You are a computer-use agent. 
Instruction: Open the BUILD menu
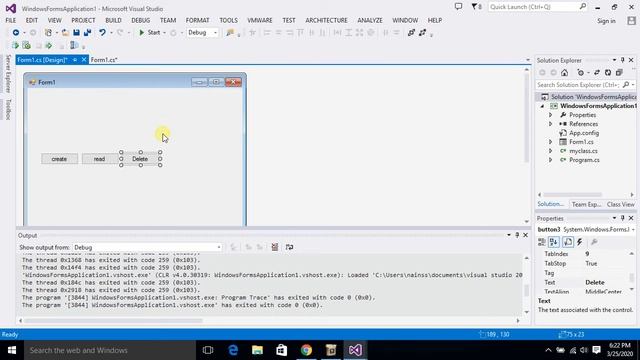click(x=113, y=20)
